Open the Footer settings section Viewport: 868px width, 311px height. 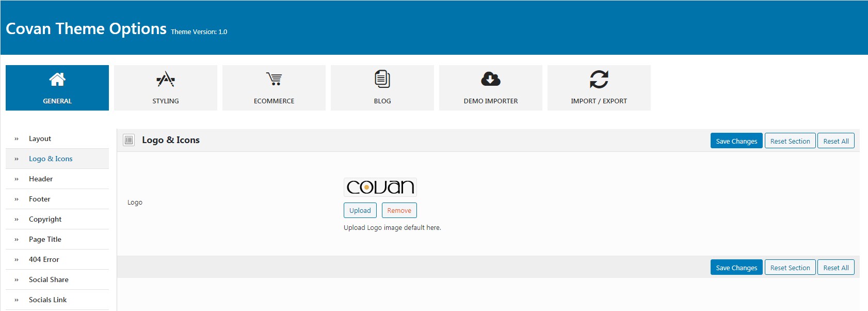[x=57, y=199]
